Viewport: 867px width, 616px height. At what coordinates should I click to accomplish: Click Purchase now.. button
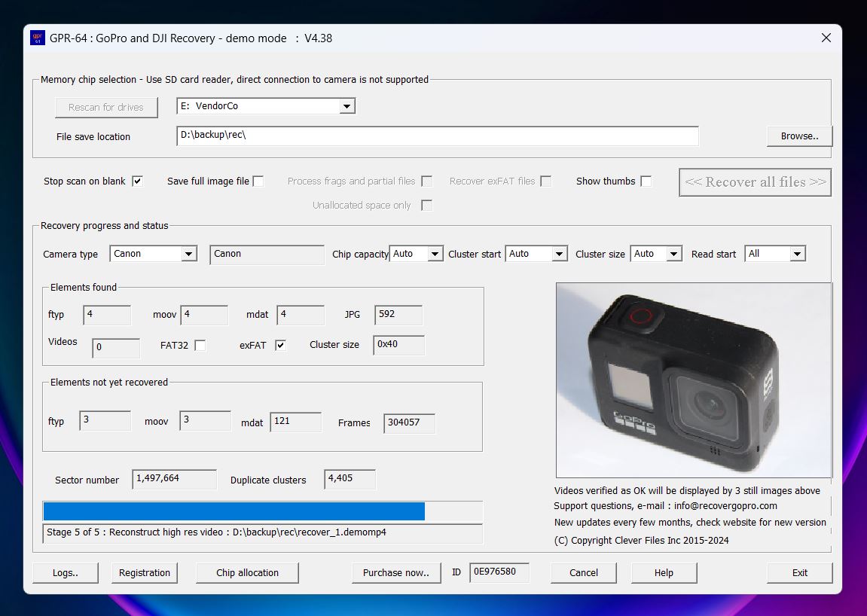(x=396, y=573)
